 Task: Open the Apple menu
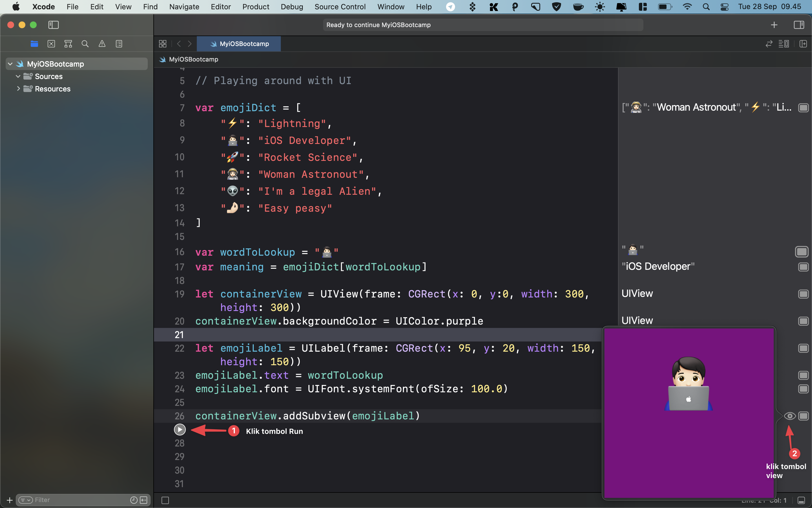click(x=16, y=7)
